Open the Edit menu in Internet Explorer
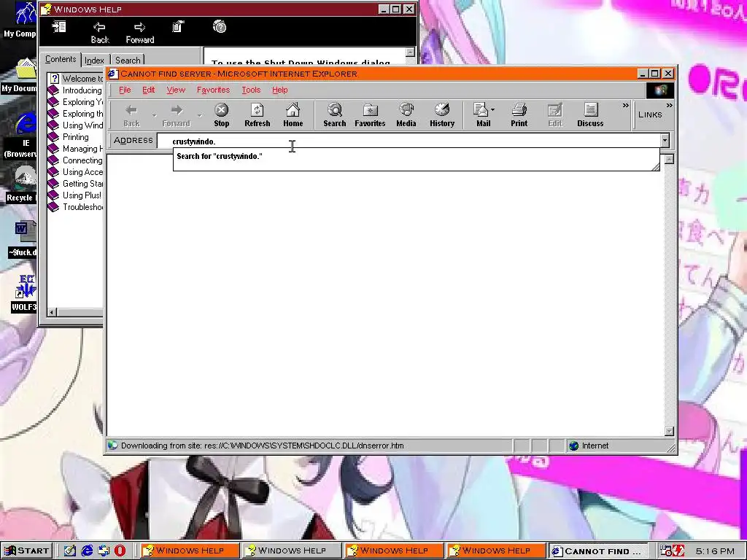The width and height of the screenshot is (747, 560). coord(149,90)
